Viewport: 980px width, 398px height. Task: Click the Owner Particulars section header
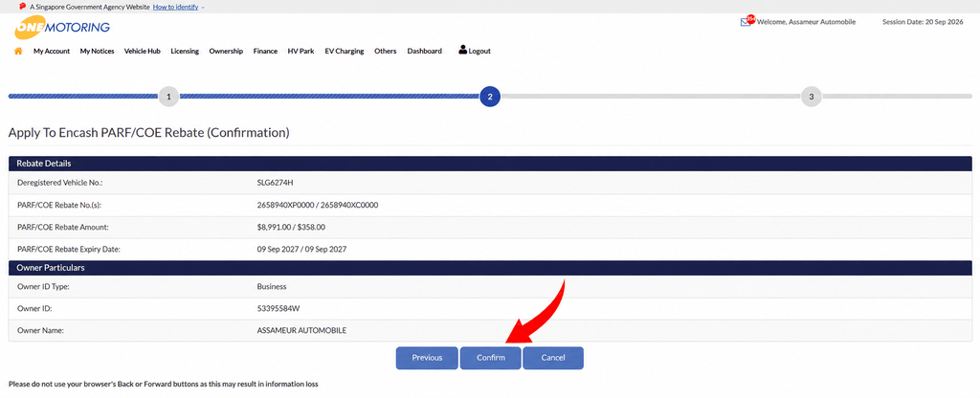point(490,268)
